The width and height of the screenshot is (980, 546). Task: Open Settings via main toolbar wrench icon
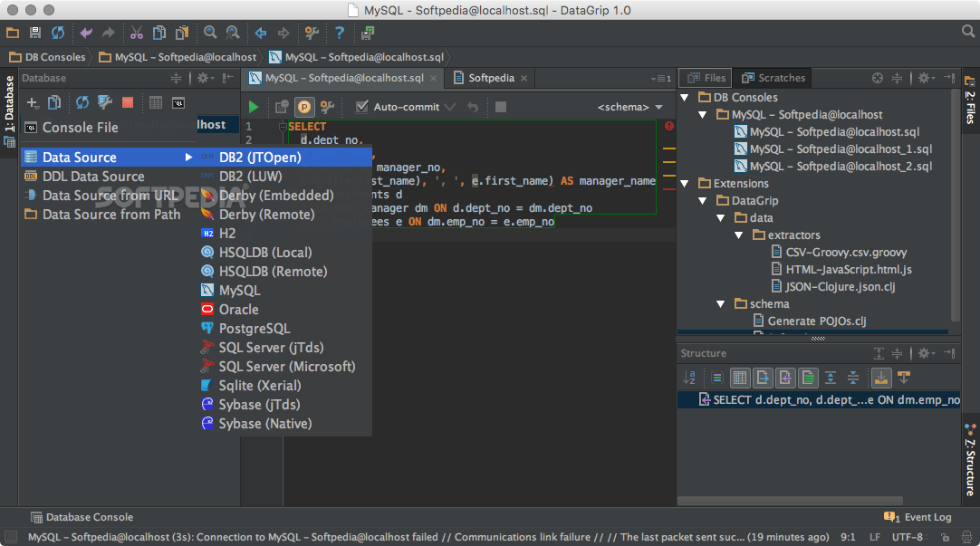point(312,33)
